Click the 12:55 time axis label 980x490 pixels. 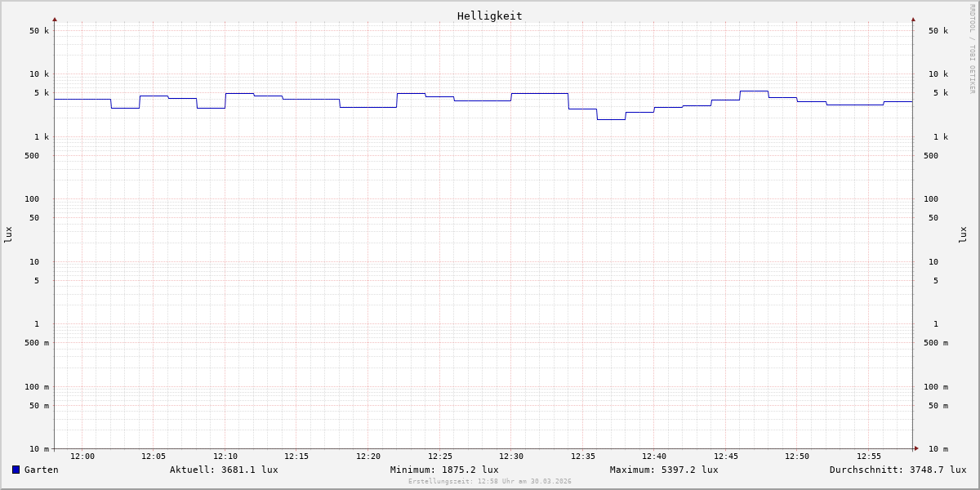coord(869,457)
